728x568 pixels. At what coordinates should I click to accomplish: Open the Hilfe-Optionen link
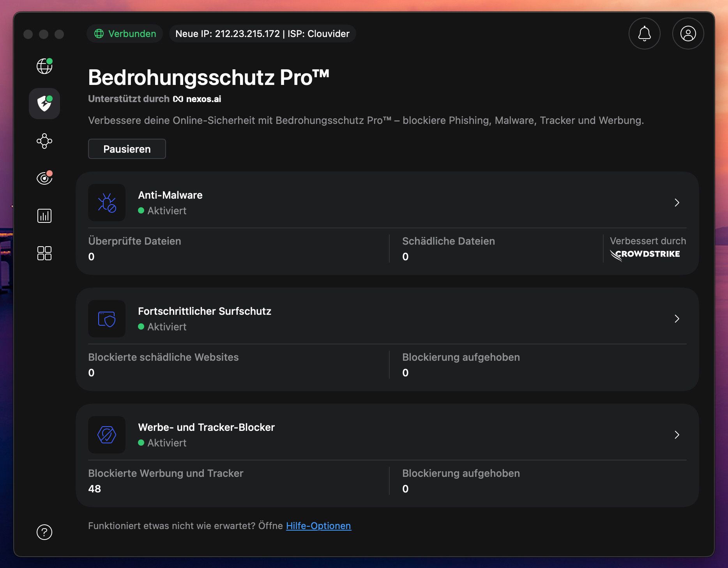click(318, 526)
